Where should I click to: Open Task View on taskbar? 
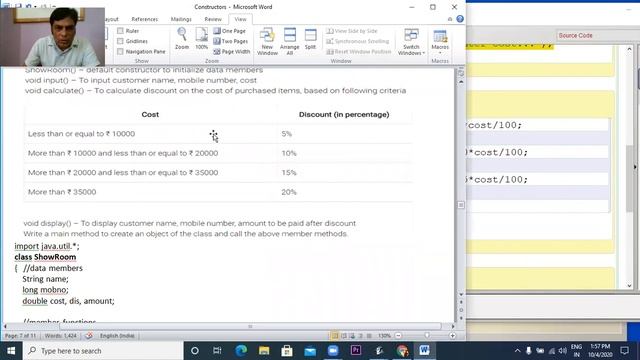tap(217, 351)
